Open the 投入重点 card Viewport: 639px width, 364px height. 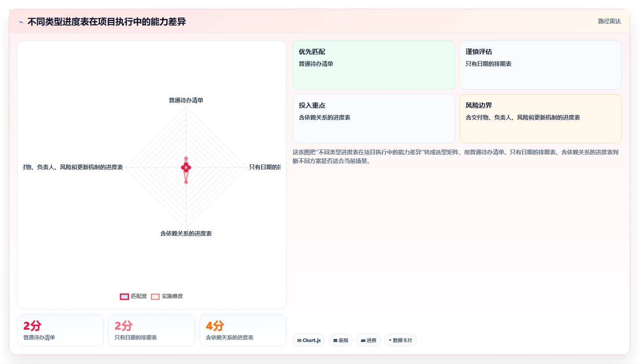pos(373,119)
